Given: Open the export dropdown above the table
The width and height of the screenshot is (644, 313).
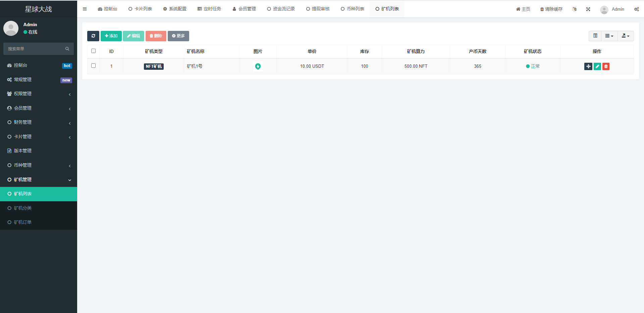Looking at the screenshot, I should pyautogui.click(x=625, y=36).
